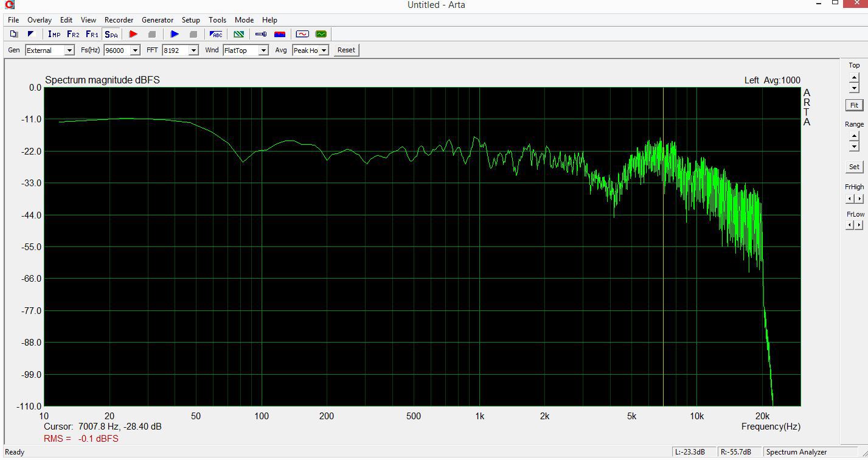Open the FFT 8192 size dropdown
The width and height of the screenshot is (868, 460).
pos(180,51)
